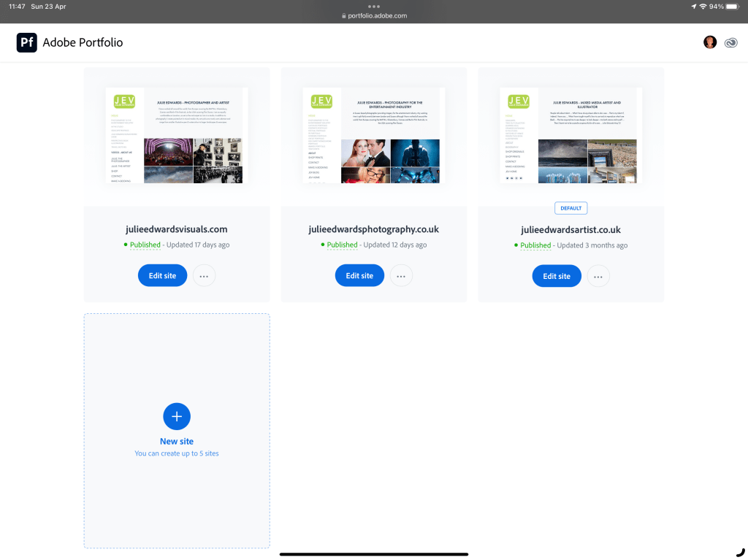
Task: Click the blue plus New site icon
Action: coord(177,416)
